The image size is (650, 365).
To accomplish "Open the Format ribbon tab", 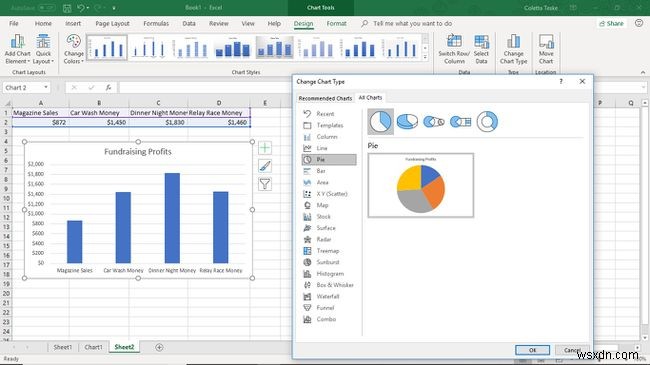I will pyautogui.click(x=336, y=24).
